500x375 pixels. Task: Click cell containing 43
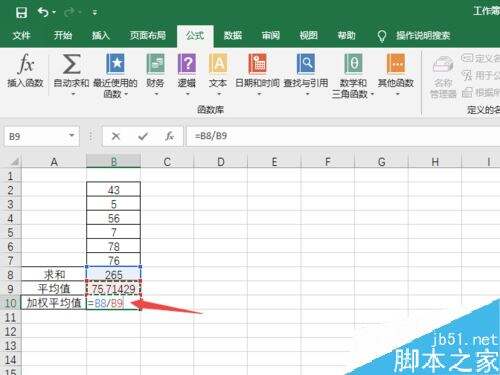[x=114, y=190]
